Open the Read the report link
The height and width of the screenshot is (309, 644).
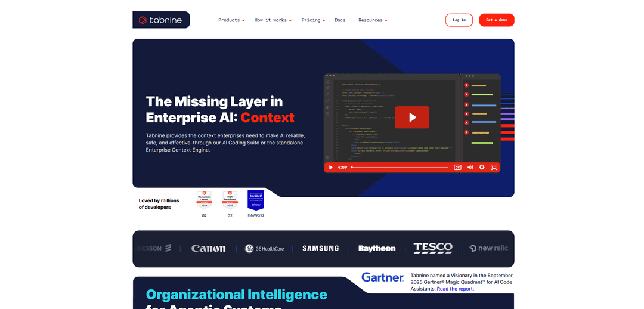pos(455,289)
